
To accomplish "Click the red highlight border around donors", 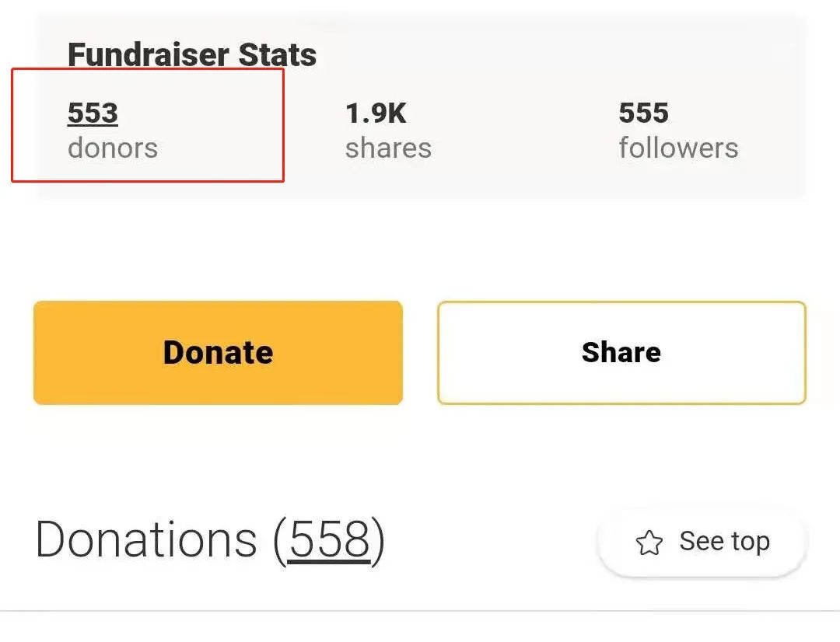I will 147,69.
